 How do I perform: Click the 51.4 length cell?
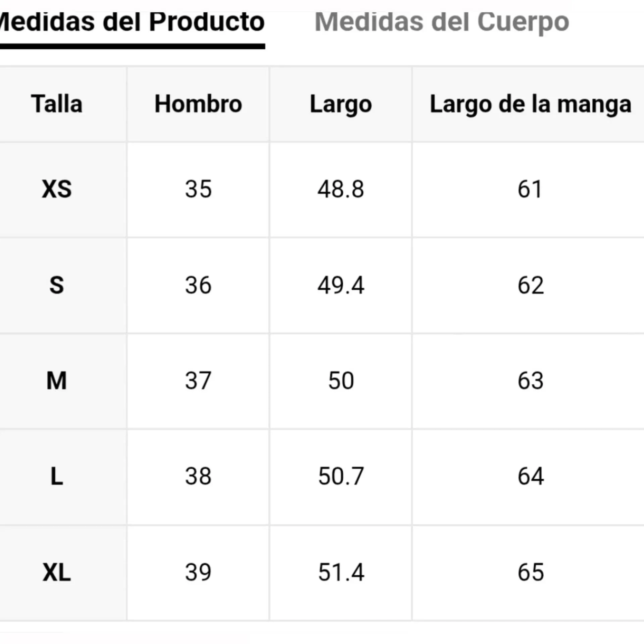coord(341,573)
